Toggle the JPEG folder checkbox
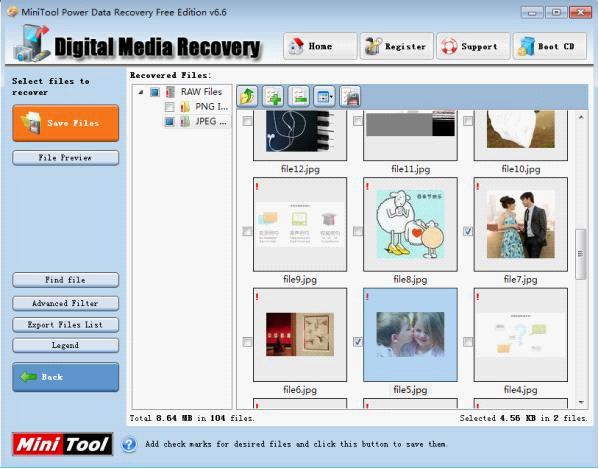 [x=169, y=121]
